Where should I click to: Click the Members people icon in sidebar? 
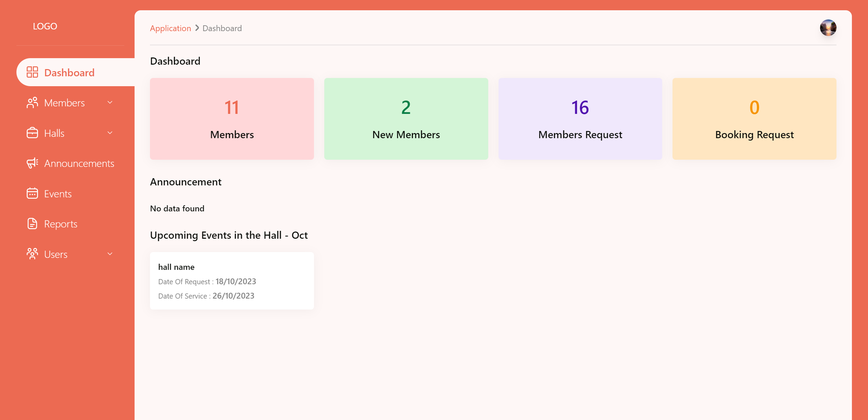click(32, 103)
